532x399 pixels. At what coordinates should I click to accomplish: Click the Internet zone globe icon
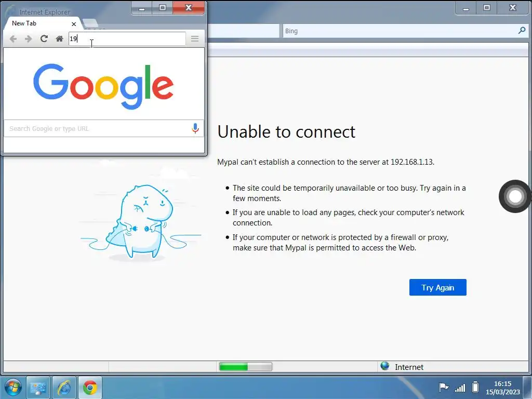pos(385,366)
